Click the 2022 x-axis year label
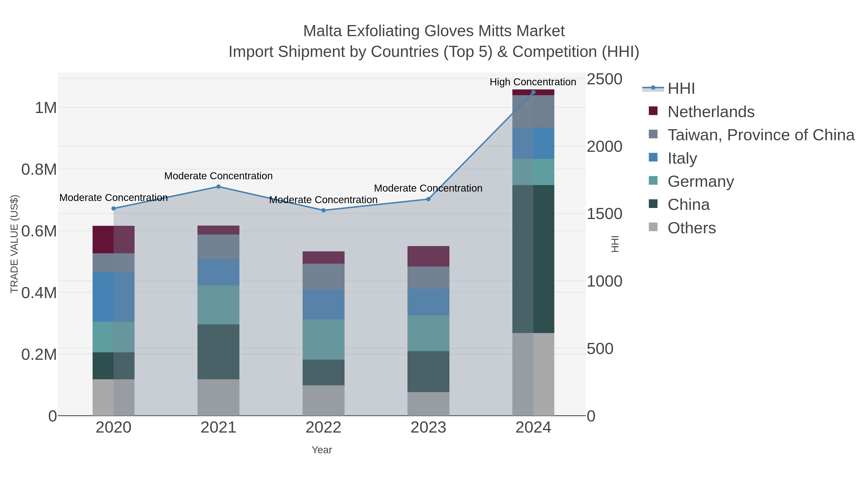The image size is (868, 488). click(324, 428)
